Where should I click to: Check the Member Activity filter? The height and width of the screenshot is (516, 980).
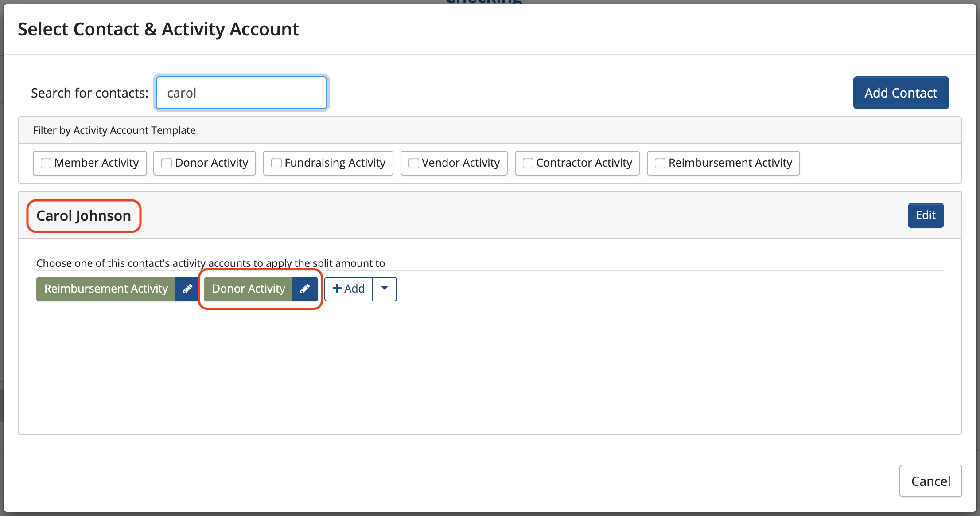coord(46,163)
